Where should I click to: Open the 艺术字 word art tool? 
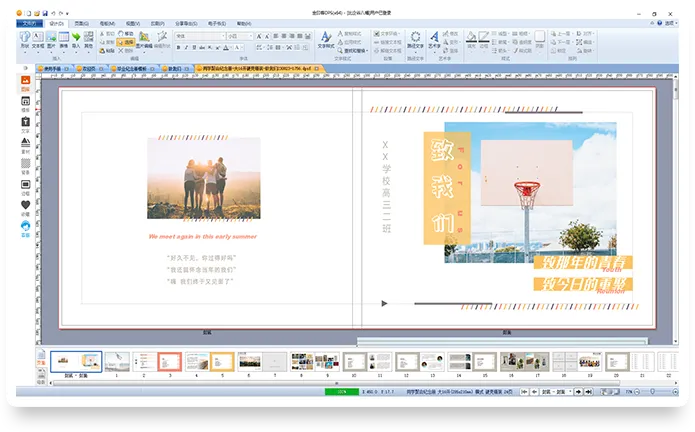434,38
